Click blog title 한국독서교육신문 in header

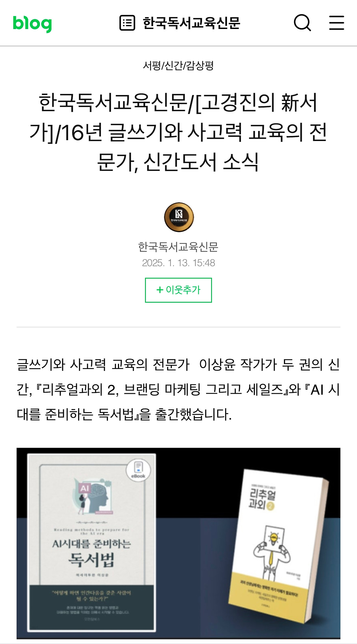tap(192, 23)
